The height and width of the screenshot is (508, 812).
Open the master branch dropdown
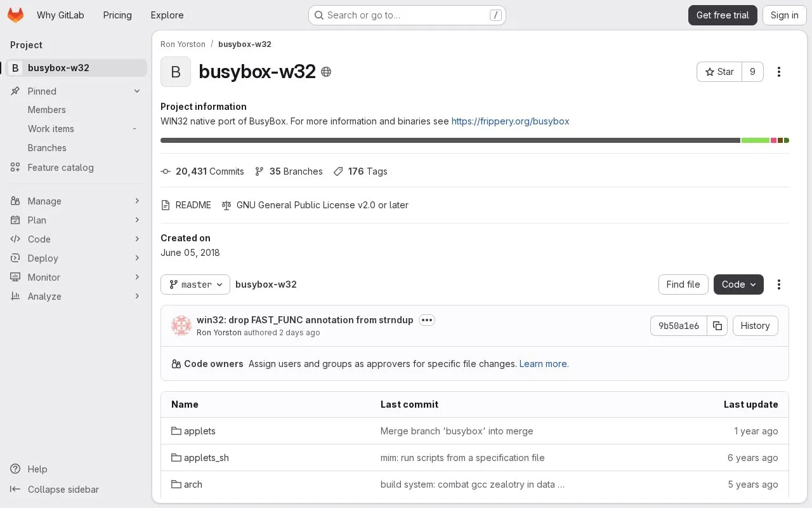tap(195, 284)
